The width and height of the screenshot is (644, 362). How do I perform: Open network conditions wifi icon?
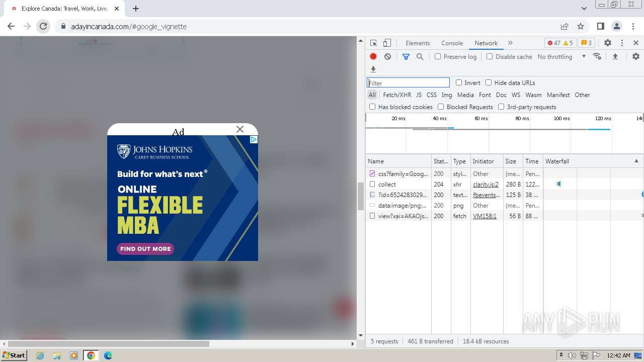pyautogui.click(x=597, y=56)
